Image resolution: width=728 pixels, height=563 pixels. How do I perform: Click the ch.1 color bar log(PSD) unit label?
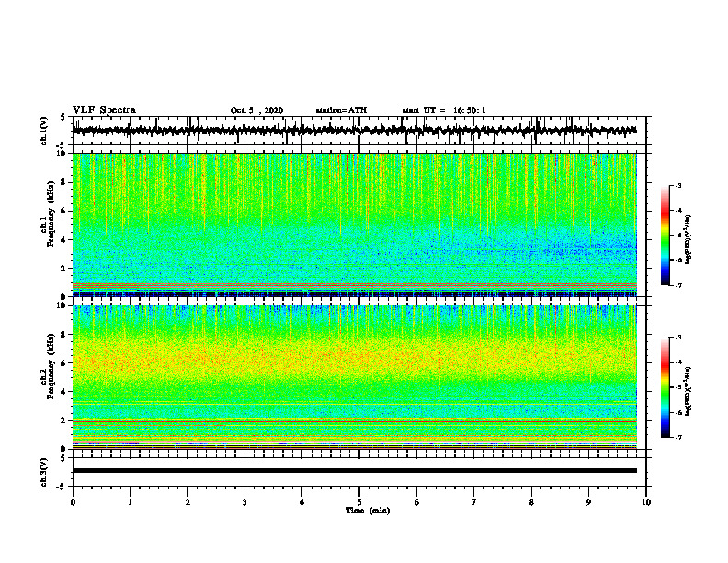pos(688,239)
